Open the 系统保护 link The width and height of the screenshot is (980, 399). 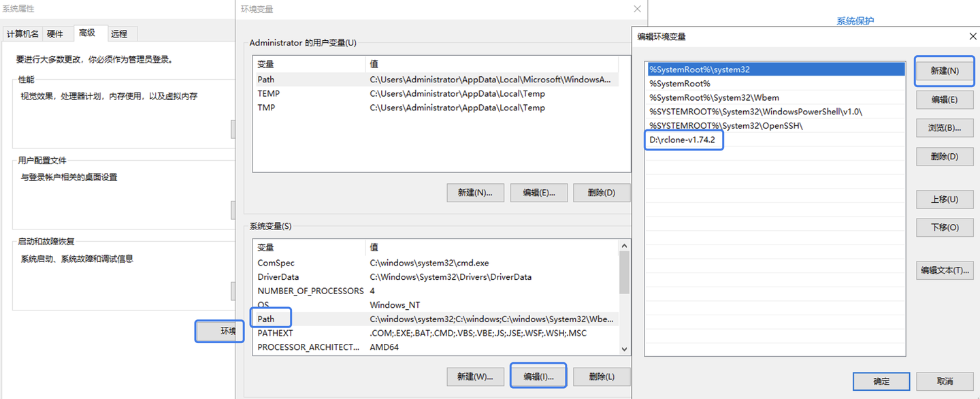855,21
